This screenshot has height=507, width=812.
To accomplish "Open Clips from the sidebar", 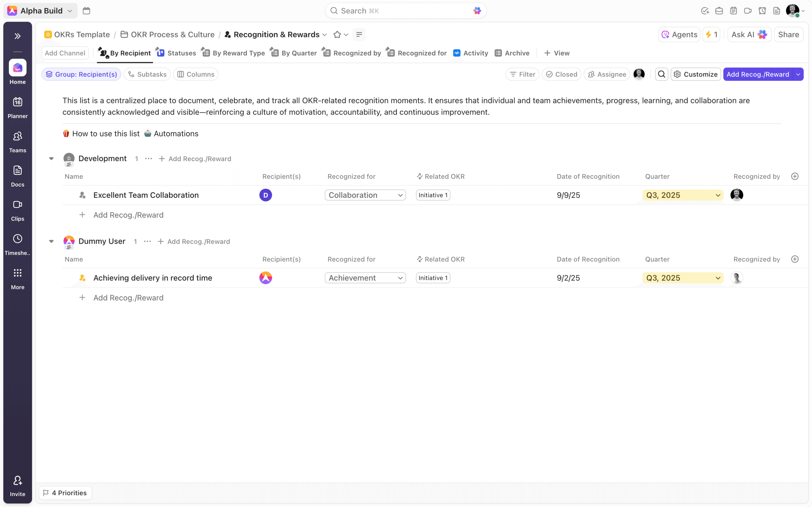I will pyautogui.click(x=17, y=204).
